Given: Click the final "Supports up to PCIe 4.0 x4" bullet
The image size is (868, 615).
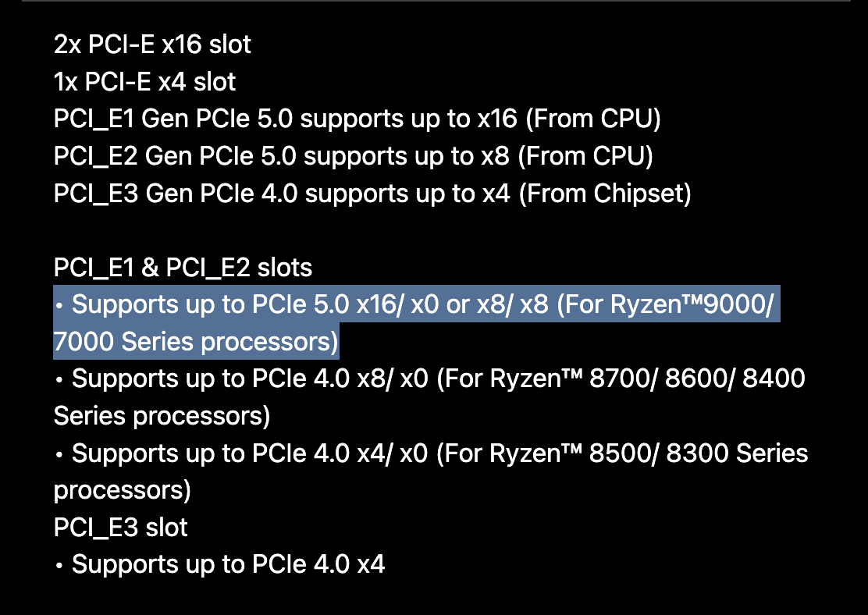Looking at the screenshot, I should (x=228, y=564).
